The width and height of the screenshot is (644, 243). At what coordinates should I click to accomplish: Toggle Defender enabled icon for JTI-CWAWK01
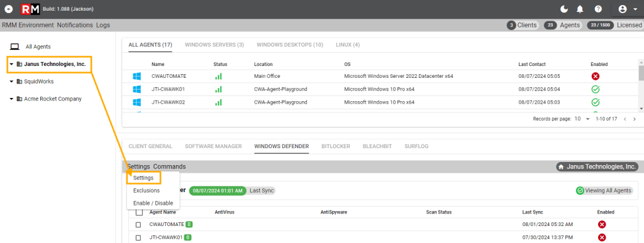[x=602, y=238]
